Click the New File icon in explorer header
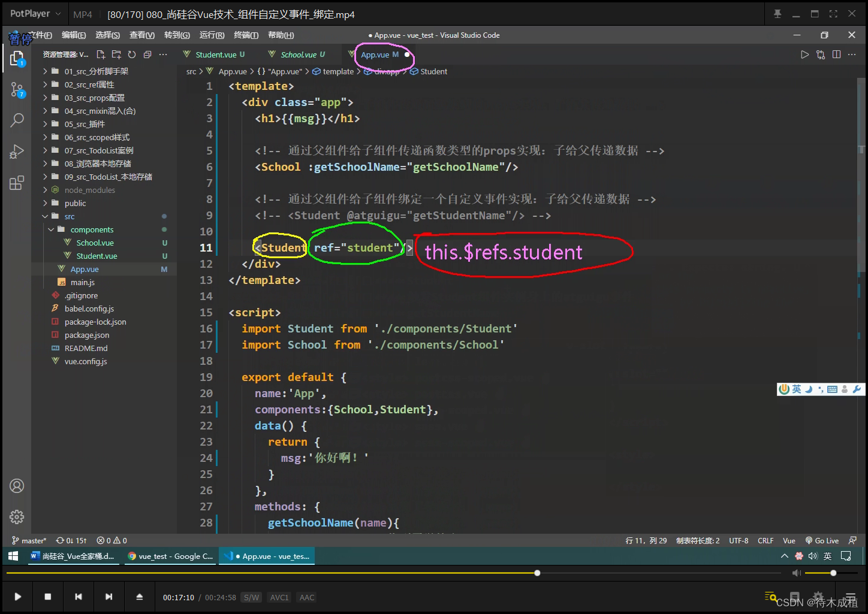Viewport: 868px width, 614px height. (x=101, y=55)
